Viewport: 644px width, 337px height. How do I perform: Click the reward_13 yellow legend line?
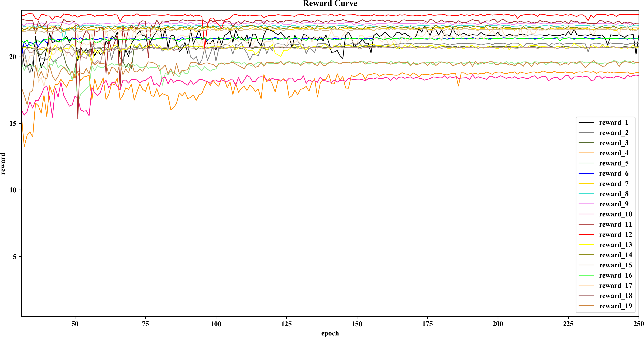pyautogui.click(x=586, y=245)
